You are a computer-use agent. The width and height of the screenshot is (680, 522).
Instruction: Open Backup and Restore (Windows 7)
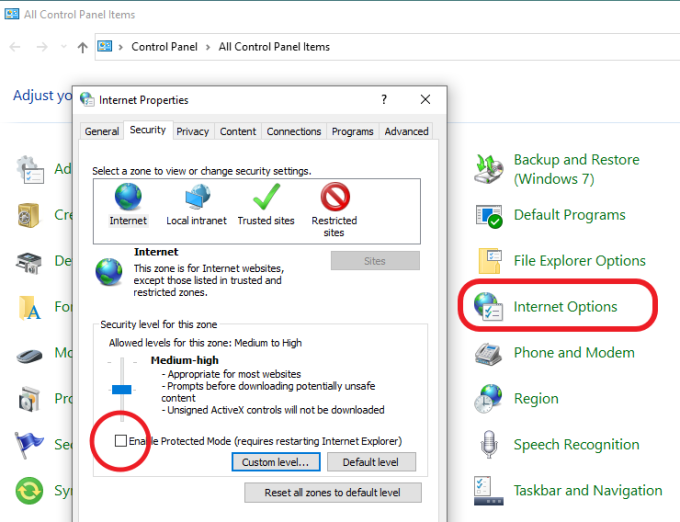click(575, 169)
